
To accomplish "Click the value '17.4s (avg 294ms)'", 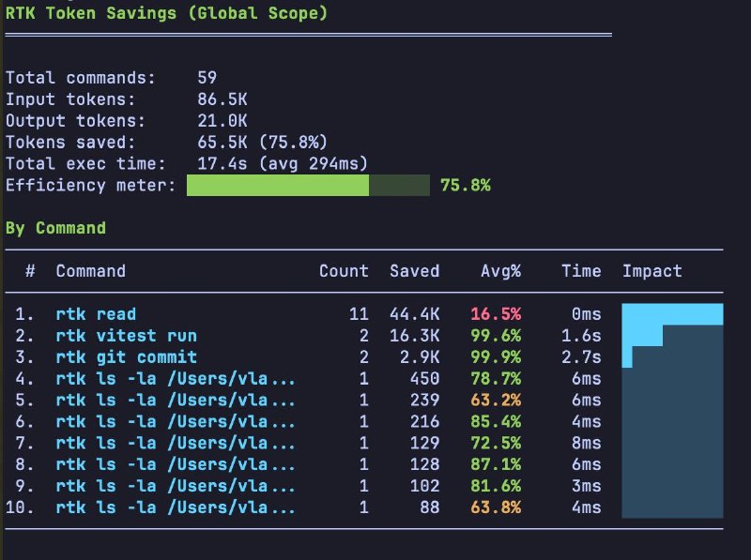I will (283, 164).
